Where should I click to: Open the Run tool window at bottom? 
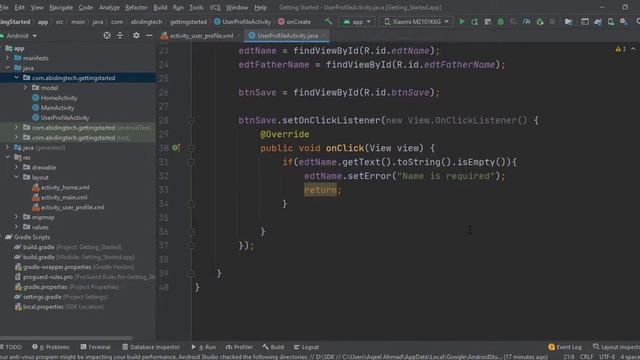(204, 347)
